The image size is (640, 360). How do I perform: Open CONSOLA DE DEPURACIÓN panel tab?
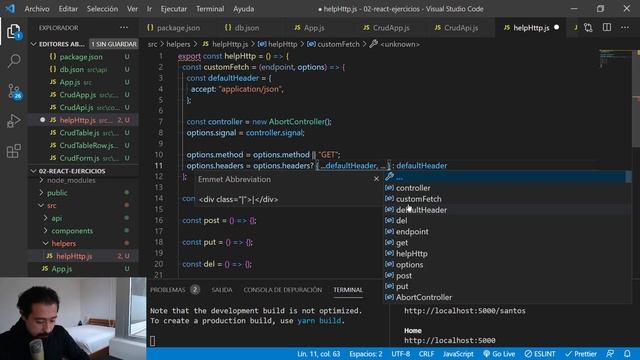point(282,290)
